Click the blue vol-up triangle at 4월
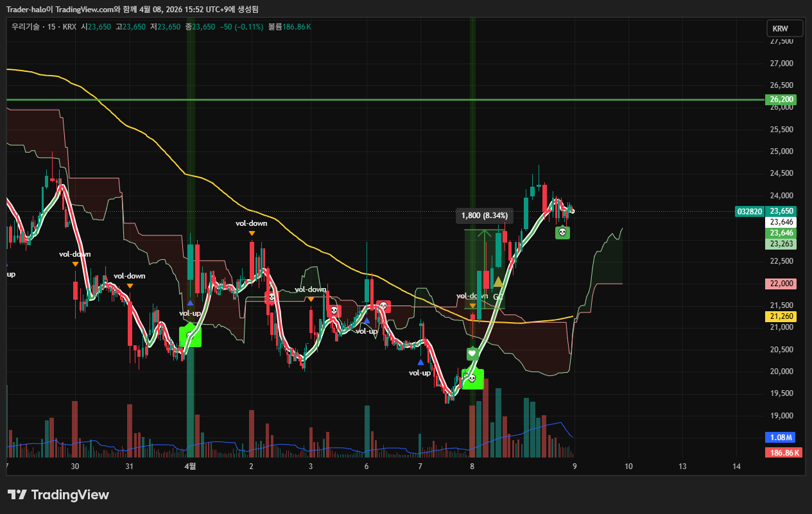Viewport: 812px width, 514px height. pos(191,302)
